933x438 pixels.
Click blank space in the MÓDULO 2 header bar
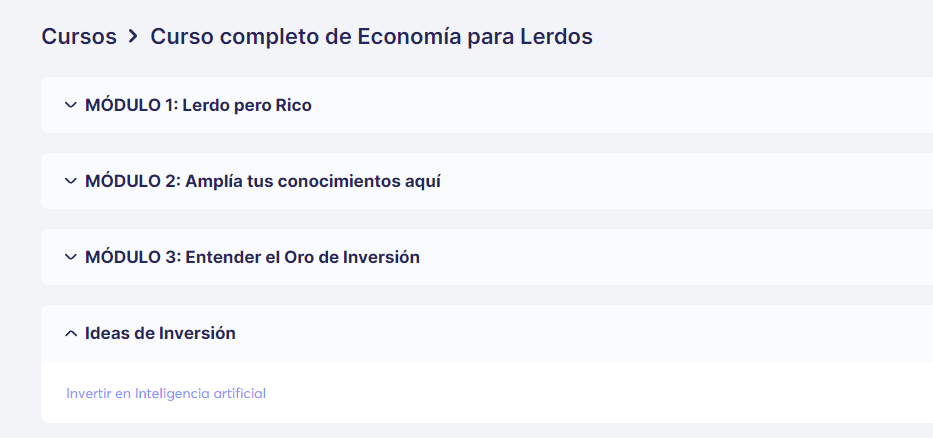click(x=684, y=181)
